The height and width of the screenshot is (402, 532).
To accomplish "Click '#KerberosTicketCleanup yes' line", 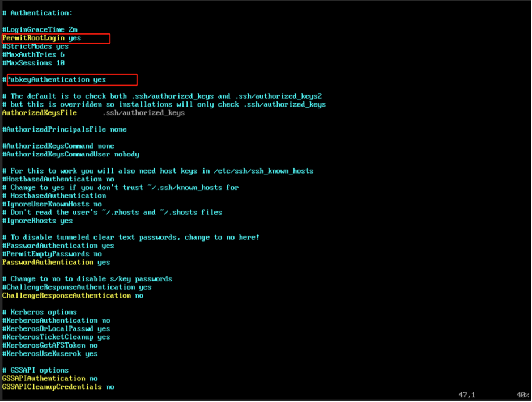I will 56,337.
